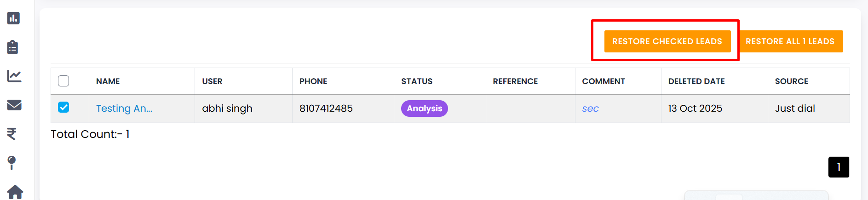Open the rupee payments sidebar icon
This screenshot has height=200, width=868.
click(12, 133)
